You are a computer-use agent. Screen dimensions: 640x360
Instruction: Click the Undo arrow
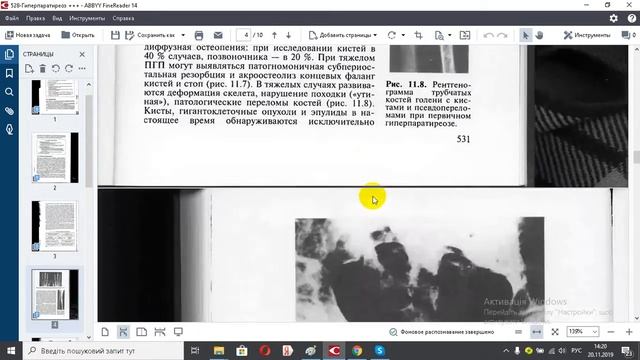click(489, 35)
